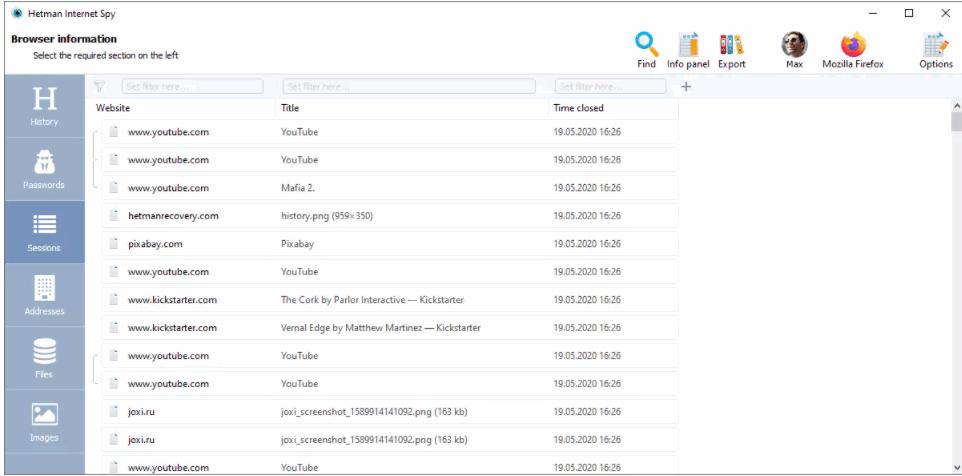
Task: Go to the Files section
Action: pyautogui.click(x=44, y=359)
